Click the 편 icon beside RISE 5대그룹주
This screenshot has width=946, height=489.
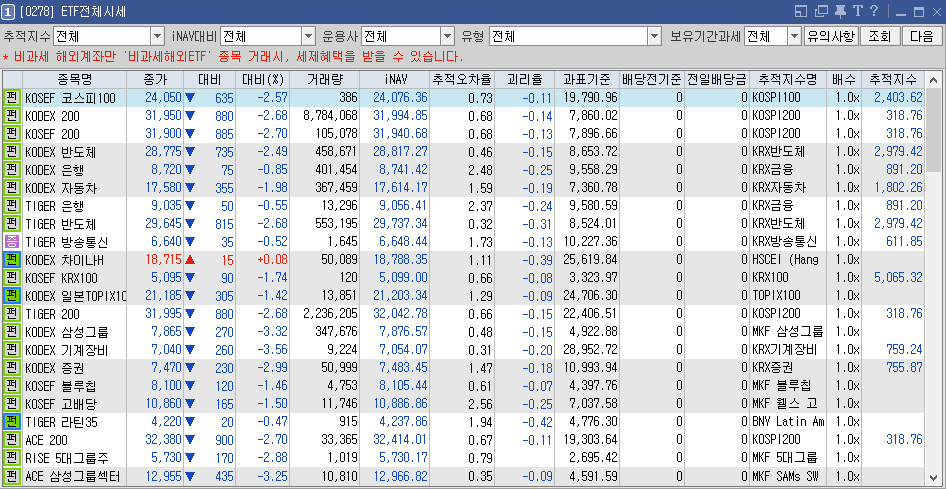tap(12, 458)
